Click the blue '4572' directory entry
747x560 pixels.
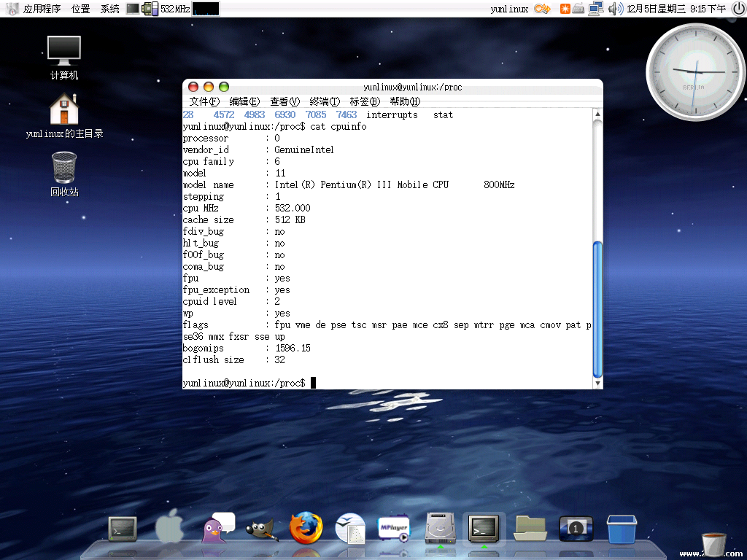point(224,114)
